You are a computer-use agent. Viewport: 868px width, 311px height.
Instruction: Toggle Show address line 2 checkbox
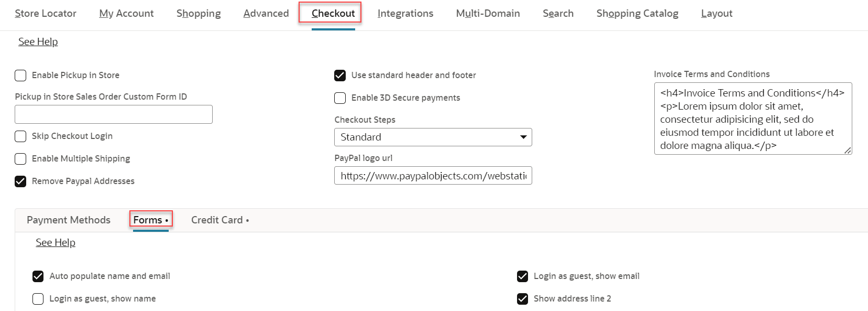522,299
